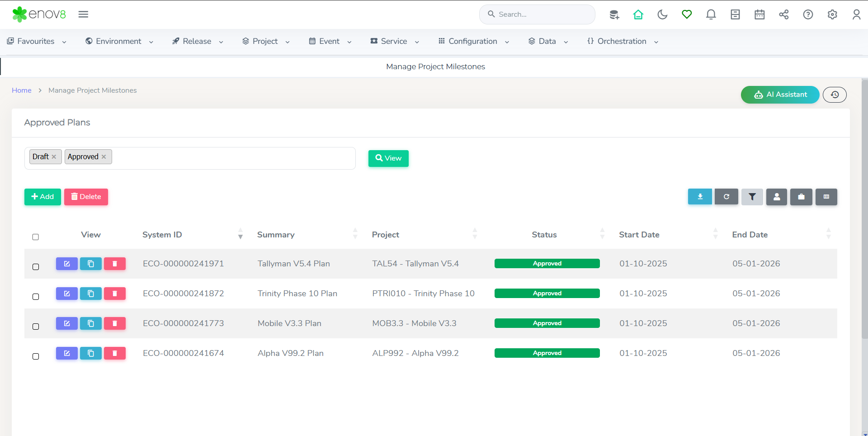Image resolution: width=868 pixels, height=436 pixels.
Task: Expand the Configuration dropdown menu
Action: tap(474, 41)
